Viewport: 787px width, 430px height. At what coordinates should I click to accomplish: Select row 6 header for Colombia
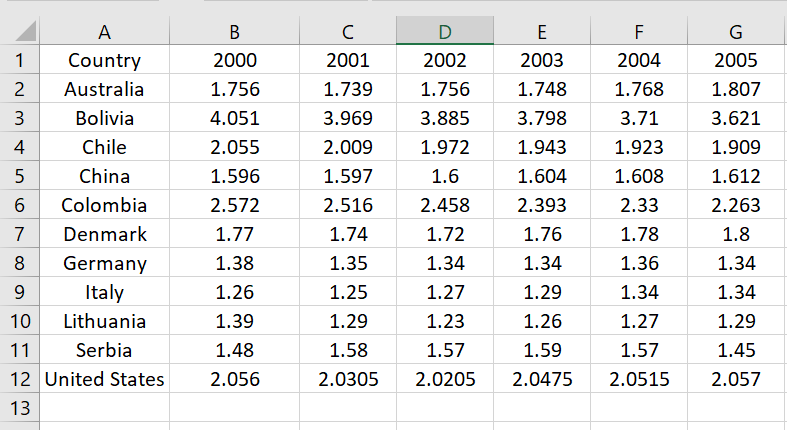[20, 206]
